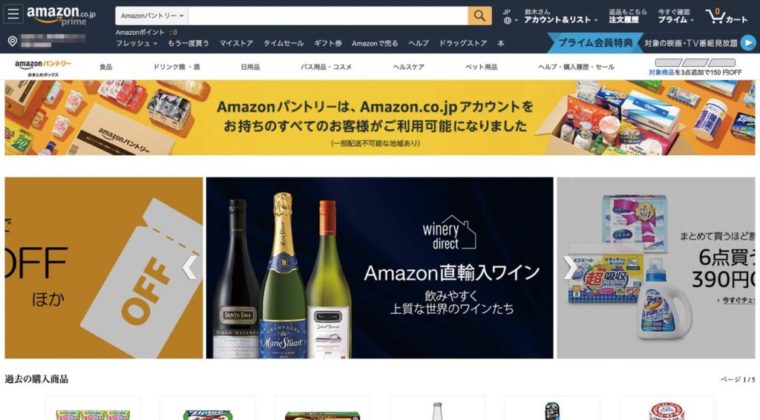
Task: Click the delivery location pin icon
Action: [13, 41]
